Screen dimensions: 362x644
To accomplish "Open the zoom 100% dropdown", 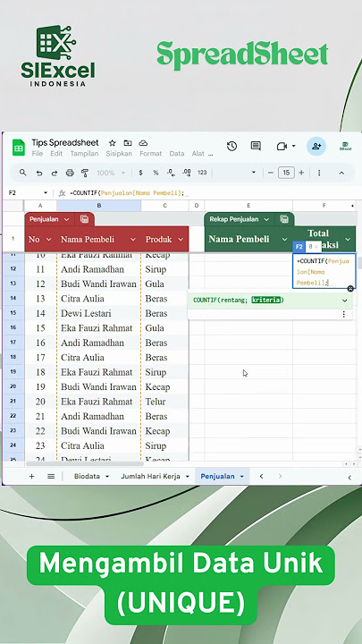I will [x=111, y=173].
